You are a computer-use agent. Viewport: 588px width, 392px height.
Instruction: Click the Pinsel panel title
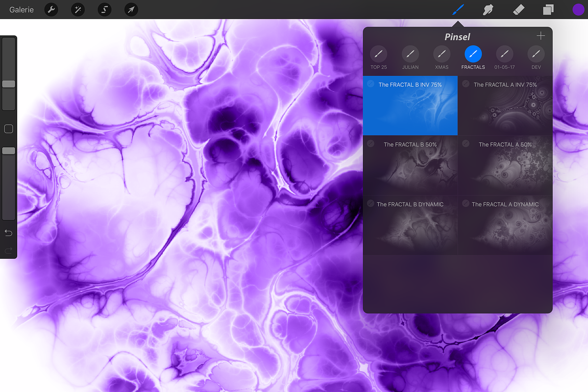click(x=457, y=37)
